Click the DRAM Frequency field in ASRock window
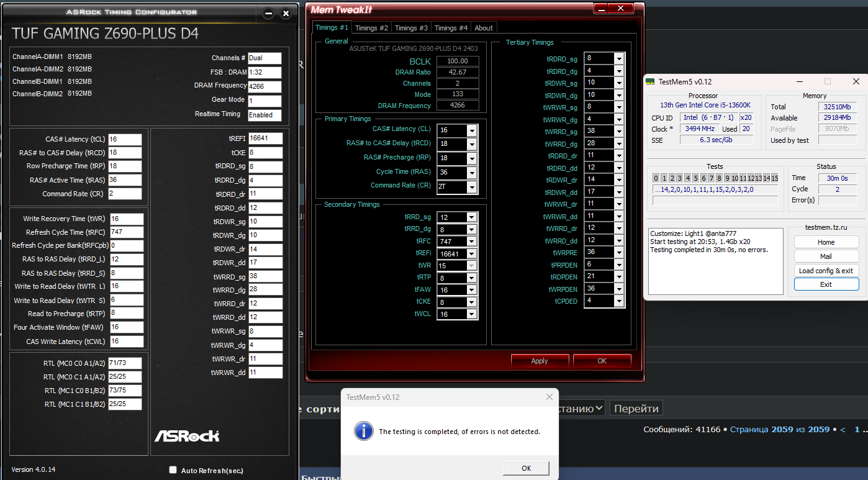Viewport: 868px width, 480px height. point(264,86)
